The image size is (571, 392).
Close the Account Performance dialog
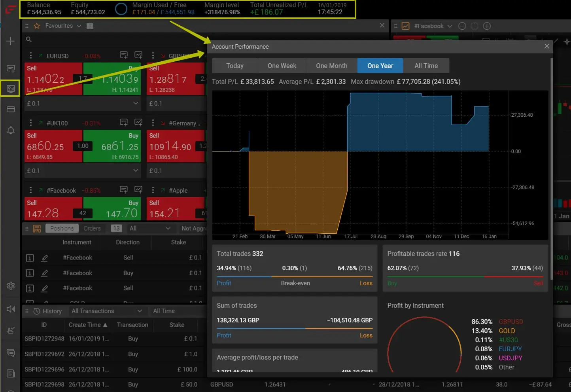pyautogui.click(x=547, y=46)
